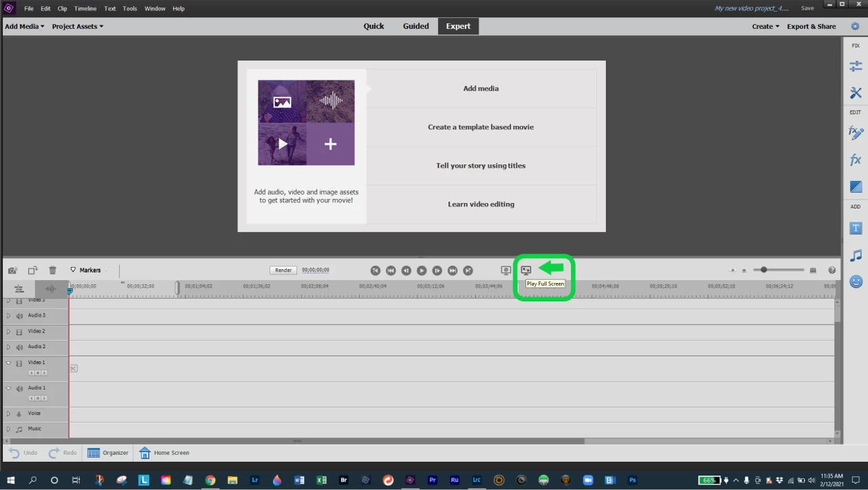Collapse the Audio 1 track
The height and width of the screenshot is (490, 868).
click(8, 388)
